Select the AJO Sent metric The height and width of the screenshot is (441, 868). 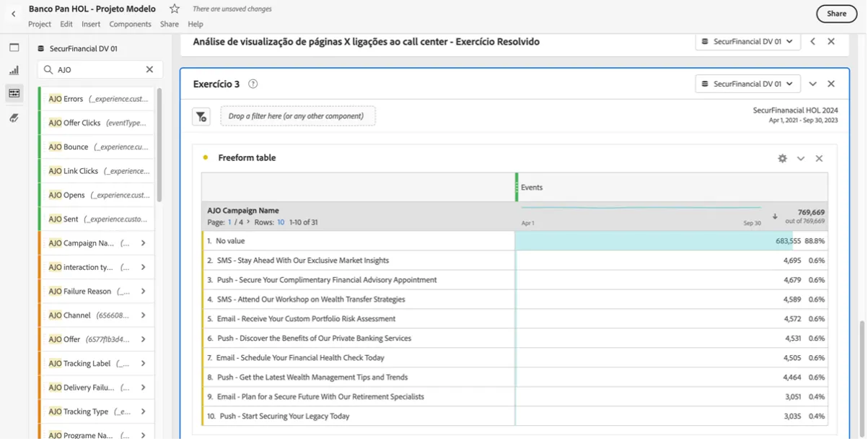pos(96,219)
